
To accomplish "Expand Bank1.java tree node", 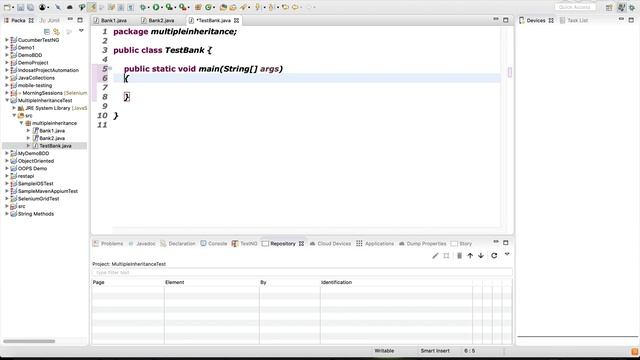I will pyautogui.click(x=28, y=131).
